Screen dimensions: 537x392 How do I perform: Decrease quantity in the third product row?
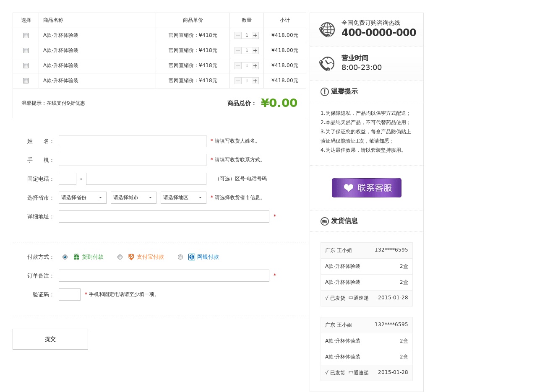(238, 66)
